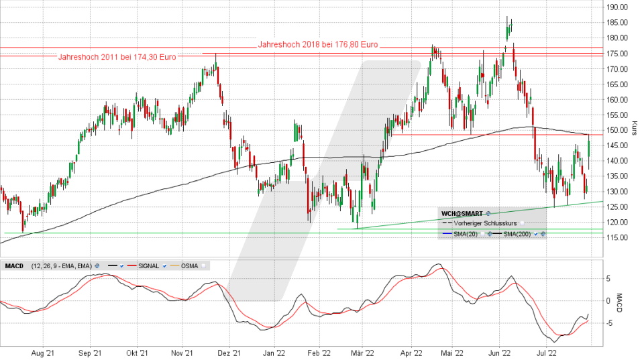This screenshot has height=362, width=644.
Task: Open settings icon next to WCH@SMART
Action: click(488, 213)
